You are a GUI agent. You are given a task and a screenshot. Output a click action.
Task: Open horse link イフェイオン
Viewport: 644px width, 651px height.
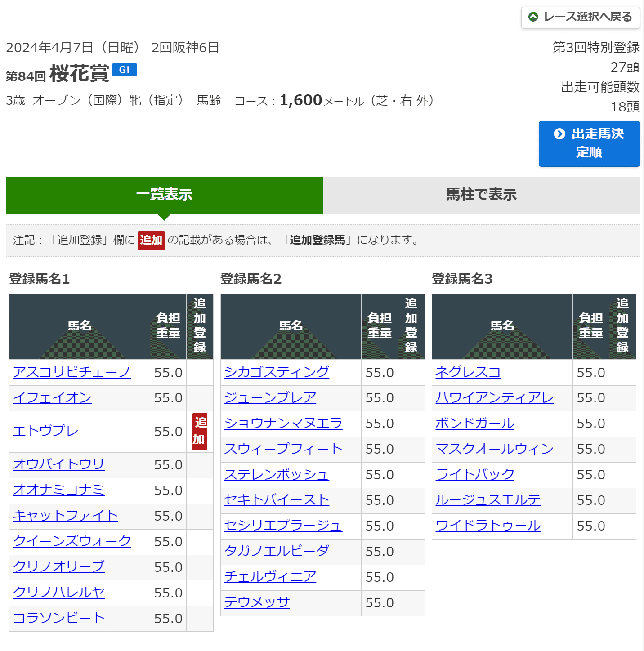tap(52, 398)
